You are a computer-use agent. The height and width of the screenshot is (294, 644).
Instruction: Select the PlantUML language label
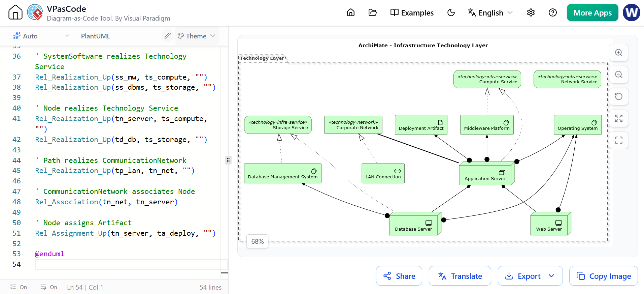(96, 36)
